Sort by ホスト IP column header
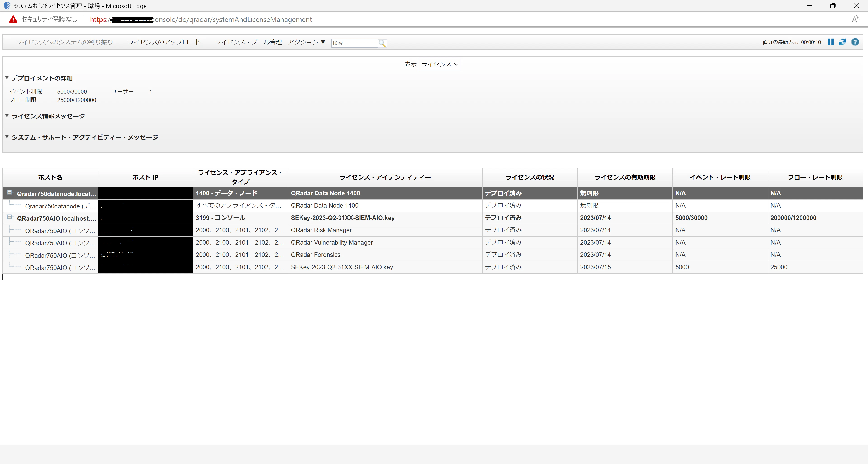 (x=145, y=177)
